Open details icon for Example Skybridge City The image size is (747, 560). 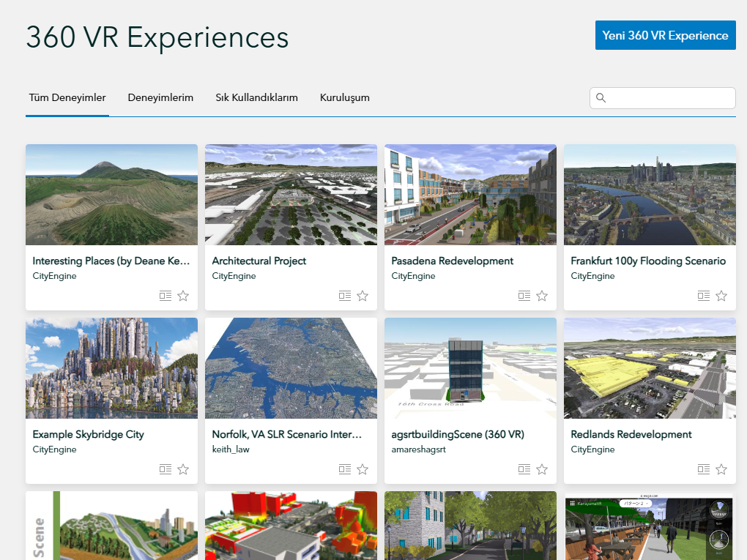click(x=166, y=469)
